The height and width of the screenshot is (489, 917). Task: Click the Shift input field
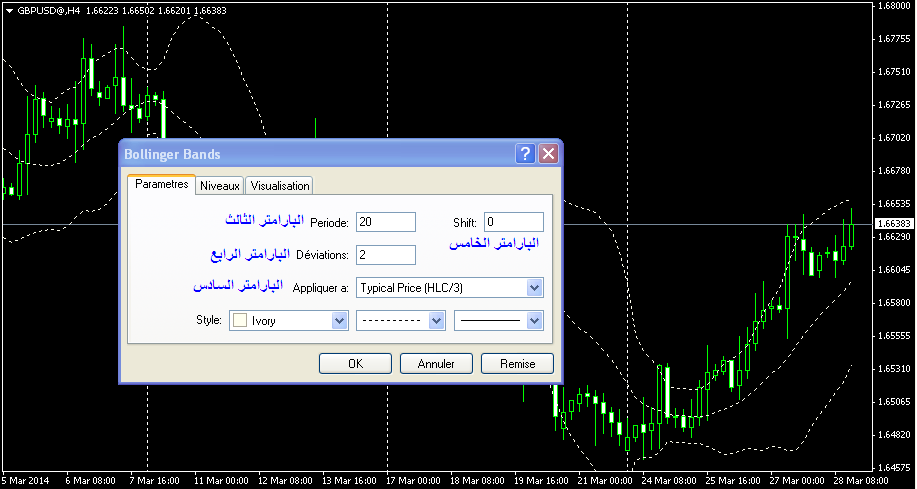(x=513, y=222)
